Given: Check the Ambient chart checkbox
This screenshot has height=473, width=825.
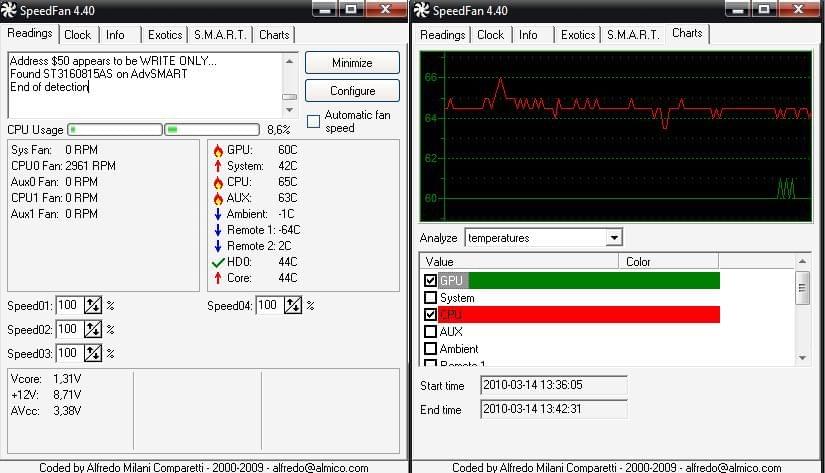Looking at the screenshot, I should tap(430, 348).
